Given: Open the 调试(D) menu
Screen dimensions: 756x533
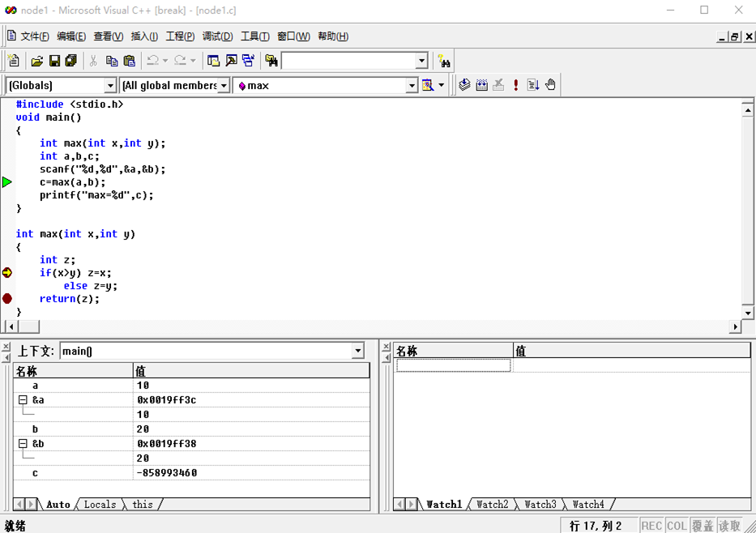Looking at the screenshot, I should 217,36.
